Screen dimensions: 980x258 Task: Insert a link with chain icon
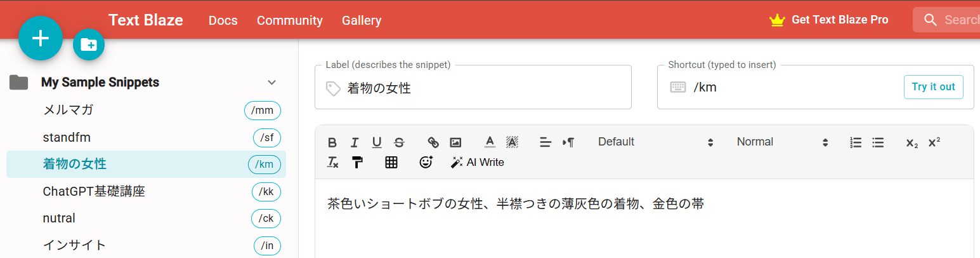(433, 142)
